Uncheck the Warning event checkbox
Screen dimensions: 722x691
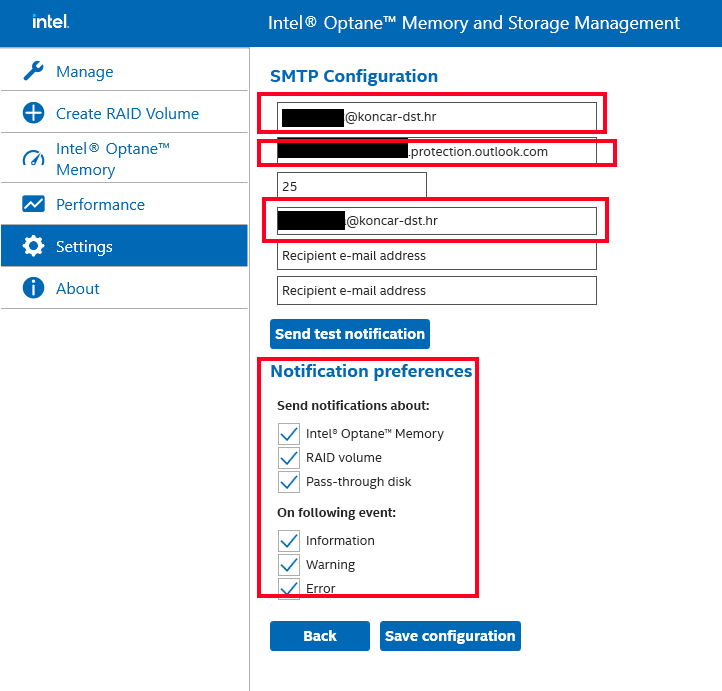(x=289, y=564)
